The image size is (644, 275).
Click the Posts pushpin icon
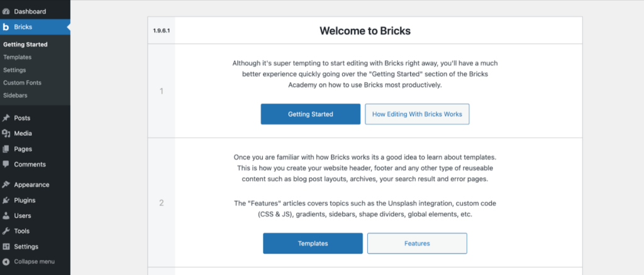point(6,118)
